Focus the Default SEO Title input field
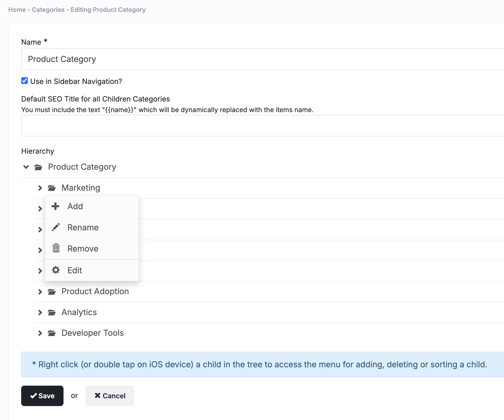Viewport: 504px width, 420px height. pos(263,126)
